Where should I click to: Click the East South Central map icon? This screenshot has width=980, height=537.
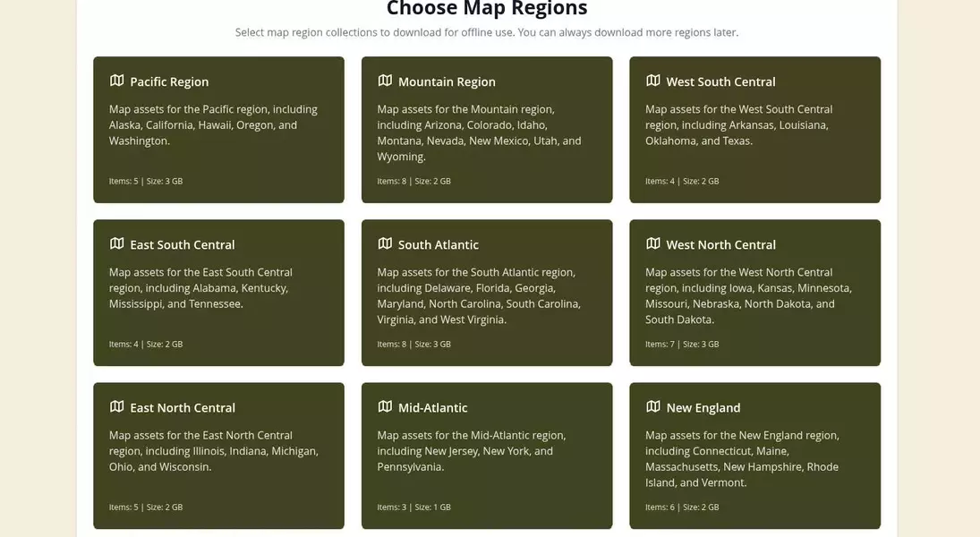(116, 243)
